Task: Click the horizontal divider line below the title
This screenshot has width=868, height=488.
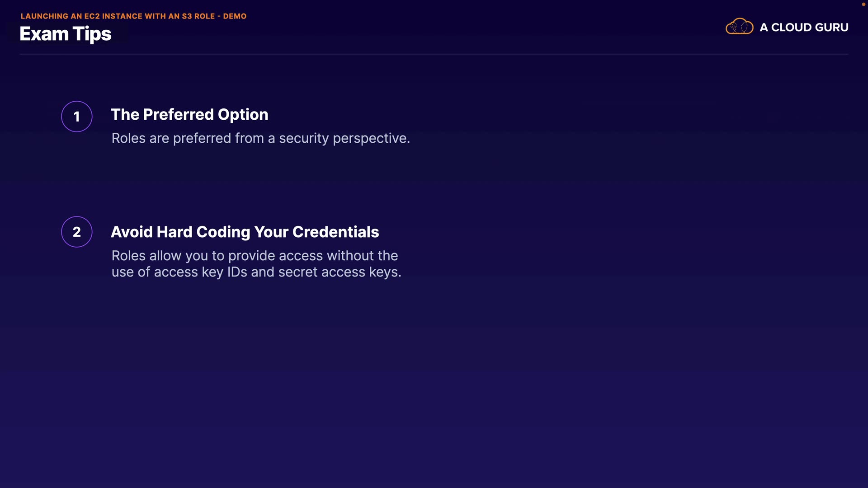Action: (434, 54)
